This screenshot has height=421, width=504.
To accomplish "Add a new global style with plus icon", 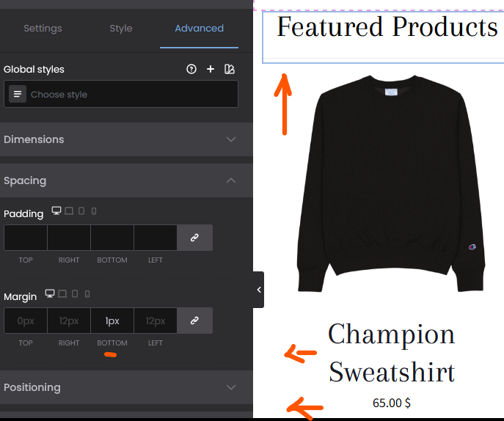I will [x=211, y=69].
